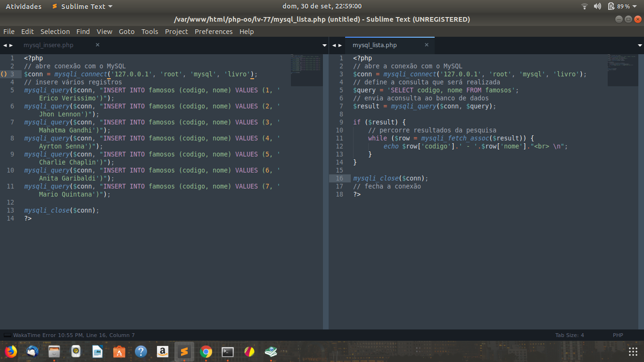Open the File menu

9,32
